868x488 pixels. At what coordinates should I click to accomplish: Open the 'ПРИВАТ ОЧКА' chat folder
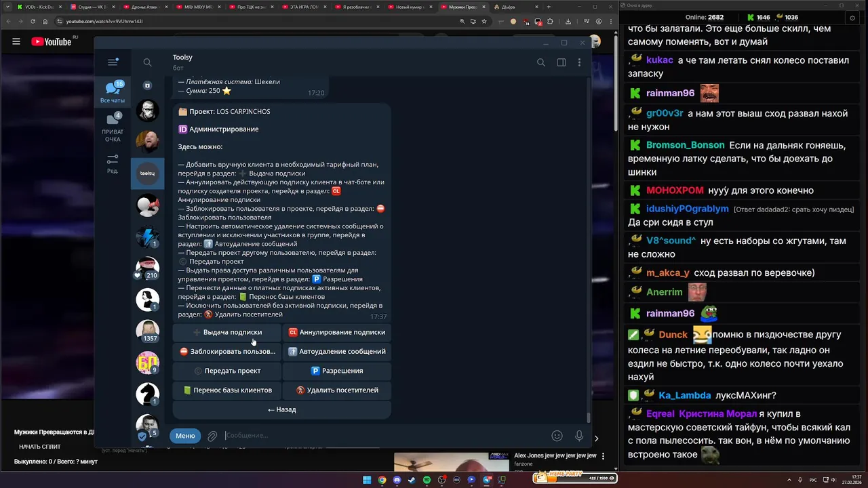(x=113, y=128)
